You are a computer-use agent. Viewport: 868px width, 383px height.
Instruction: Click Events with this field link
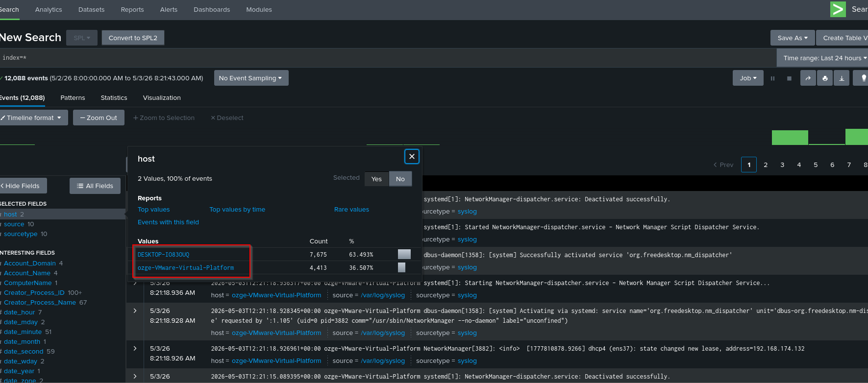click(168, 222)
